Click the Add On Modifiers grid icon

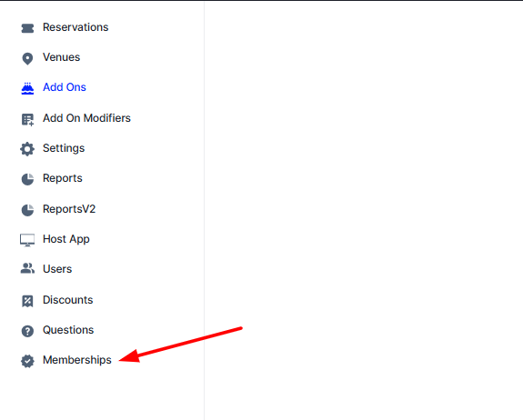pos(27,119)
